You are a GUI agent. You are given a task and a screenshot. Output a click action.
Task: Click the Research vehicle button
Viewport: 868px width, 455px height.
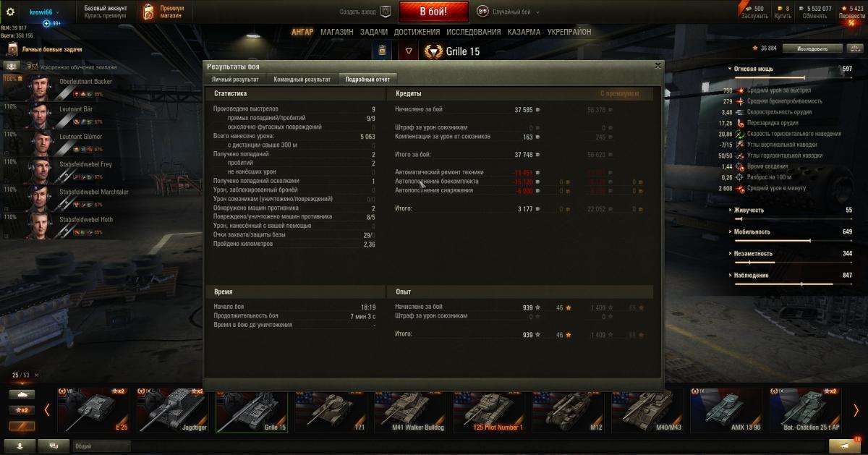point(812,48)
